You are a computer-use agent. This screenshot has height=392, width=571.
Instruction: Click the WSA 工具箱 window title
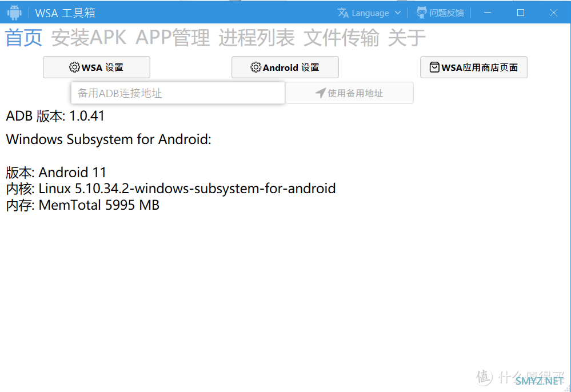click(x=65, y=13)
